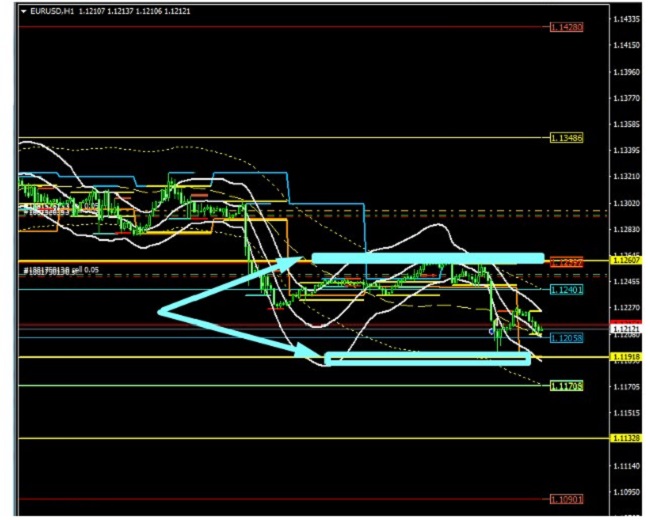Click the 1.12607 yellow axis price tag
The image size is (650, 520).
pyautogui.click(x=628, y=260)
